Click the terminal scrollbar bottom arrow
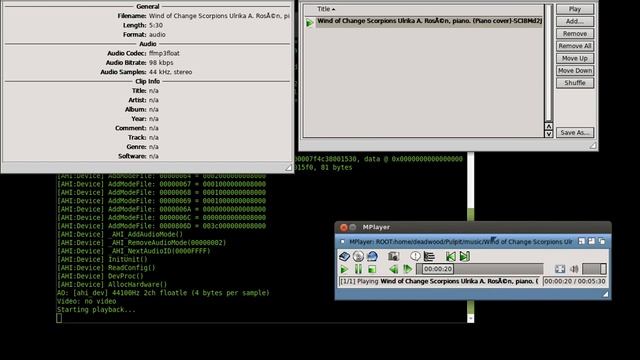This screenshot has height=360, width=640. [x=471, y=318]
